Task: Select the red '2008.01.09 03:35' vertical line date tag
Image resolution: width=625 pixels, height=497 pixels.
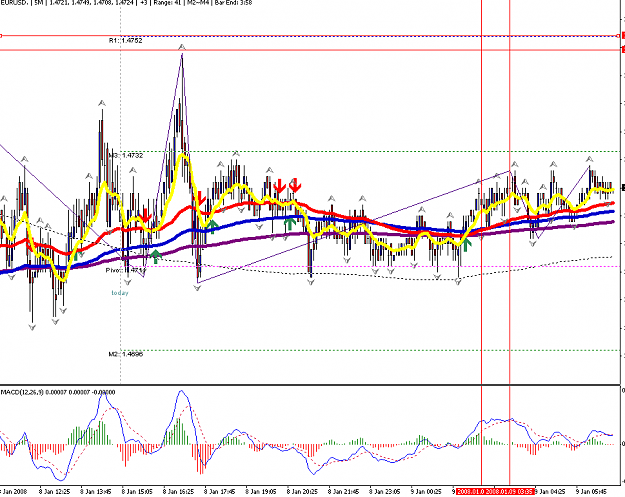Action: pyautogui.click(x=509, y=491)
